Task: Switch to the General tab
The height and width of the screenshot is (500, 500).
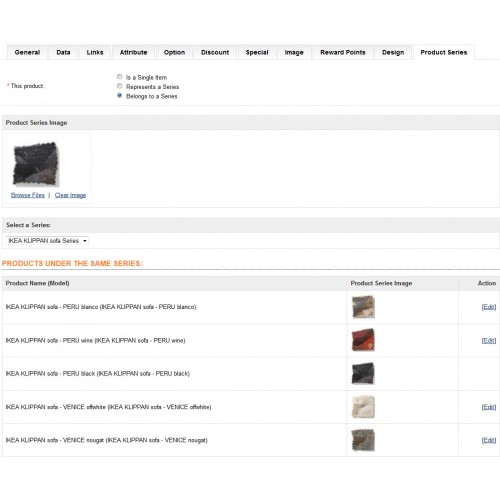Action: click(x=27, y=52)
